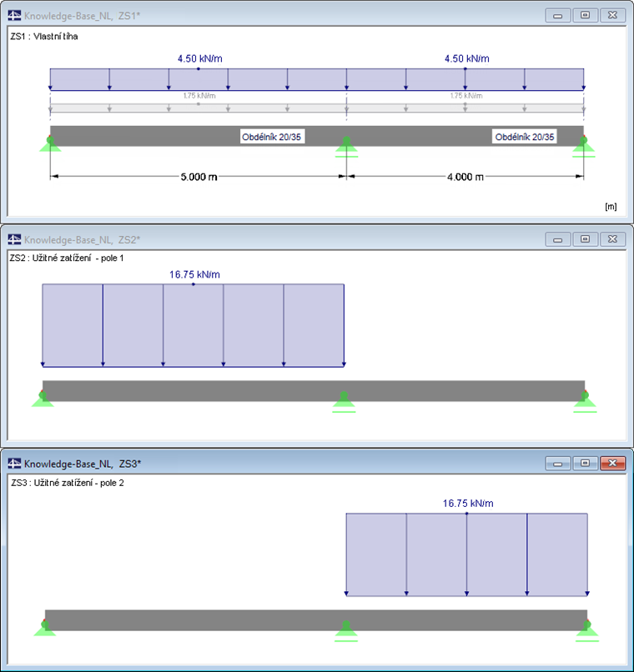Close the ZS3 window with red X

[x=612, y=464]
